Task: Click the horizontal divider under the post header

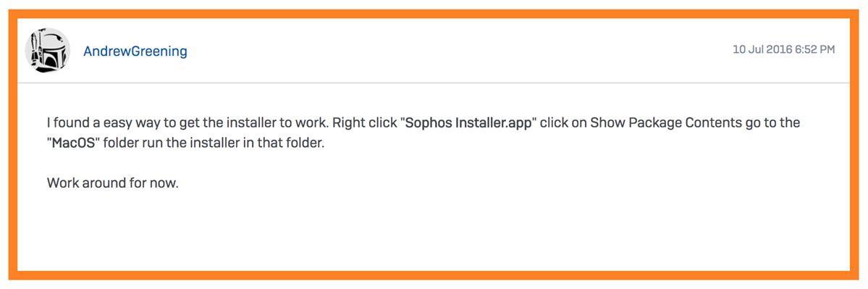Action: (x=434, y=83)
